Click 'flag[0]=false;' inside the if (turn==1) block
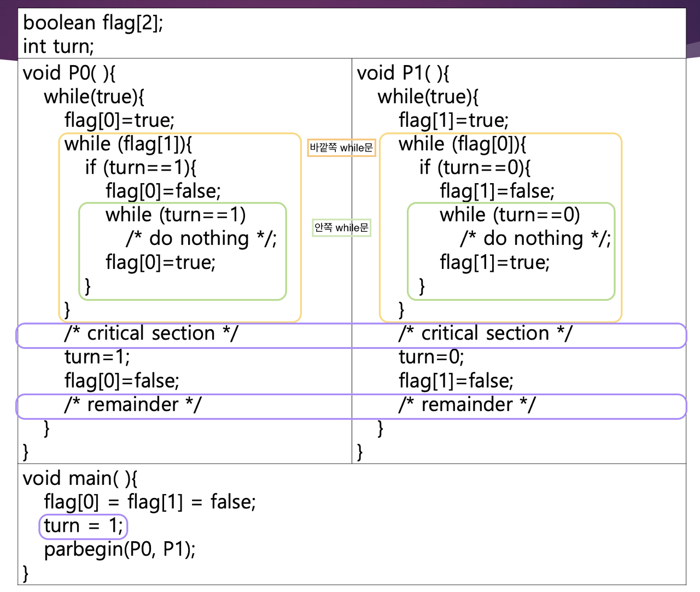 point(164,191)
